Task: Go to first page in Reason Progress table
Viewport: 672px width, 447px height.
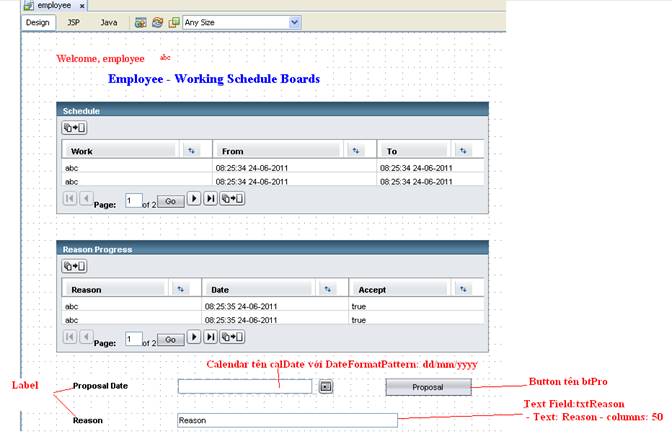Action: coord(70,337)
